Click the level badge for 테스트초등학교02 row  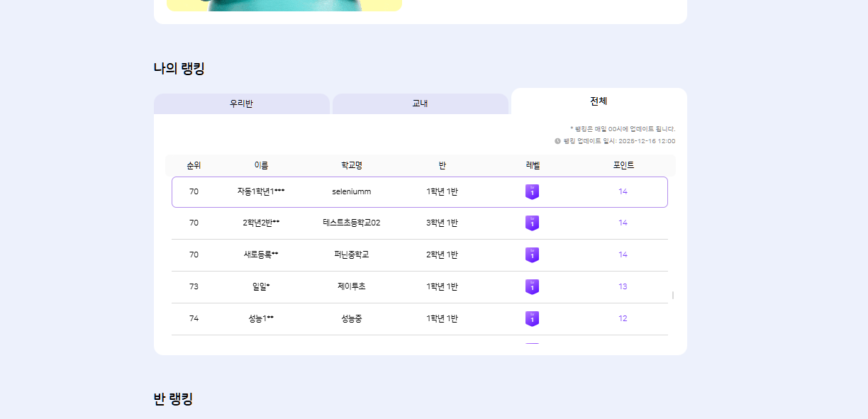click(x=532, y=223)
